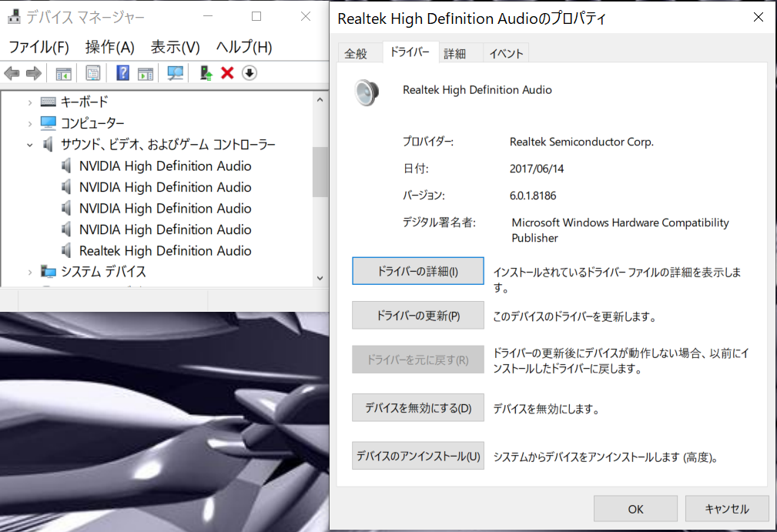Open the Properties toolbar icon in Device Manager
This screenshot has height=532, width=777.
point(92,73)
